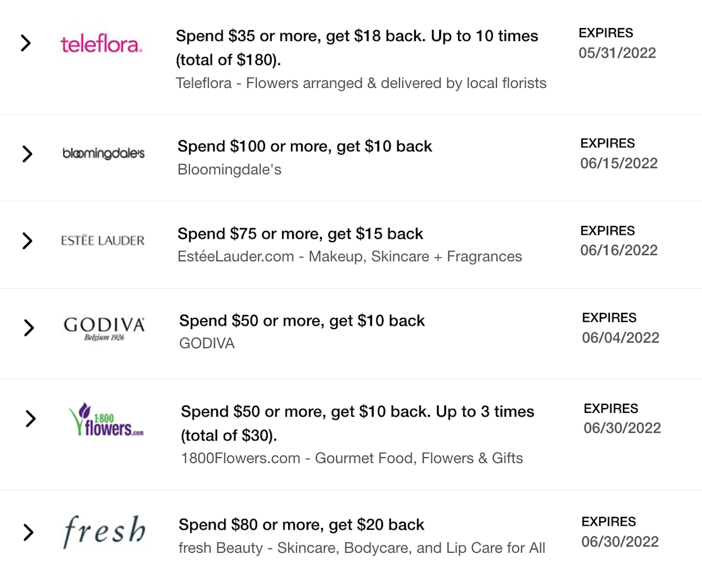Click the bloomingdale's logo

(104, 153)
